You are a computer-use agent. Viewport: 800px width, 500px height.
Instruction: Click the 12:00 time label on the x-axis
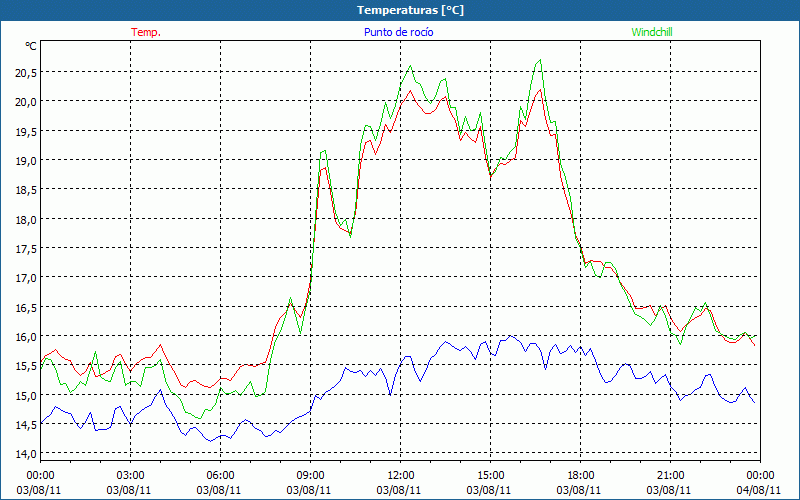401,476
